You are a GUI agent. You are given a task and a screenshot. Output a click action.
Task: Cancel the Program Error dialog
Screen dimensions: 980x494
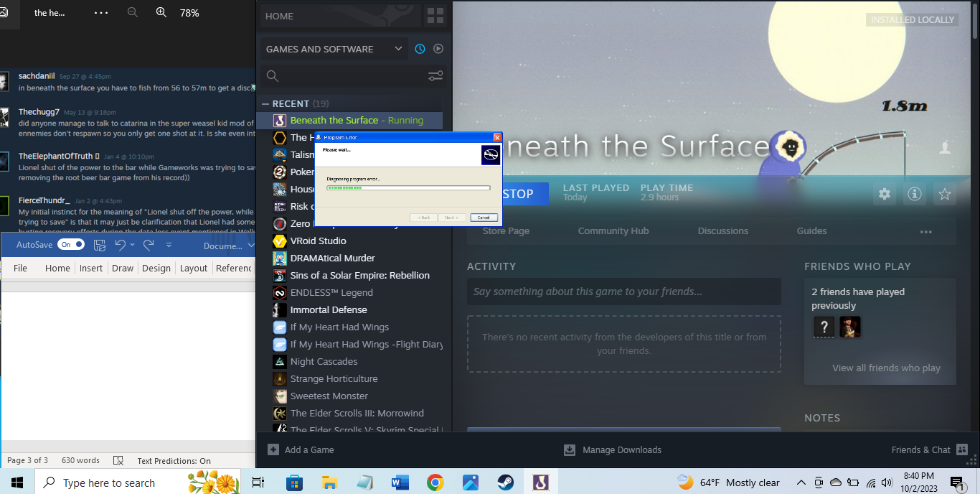click(484, 217)
